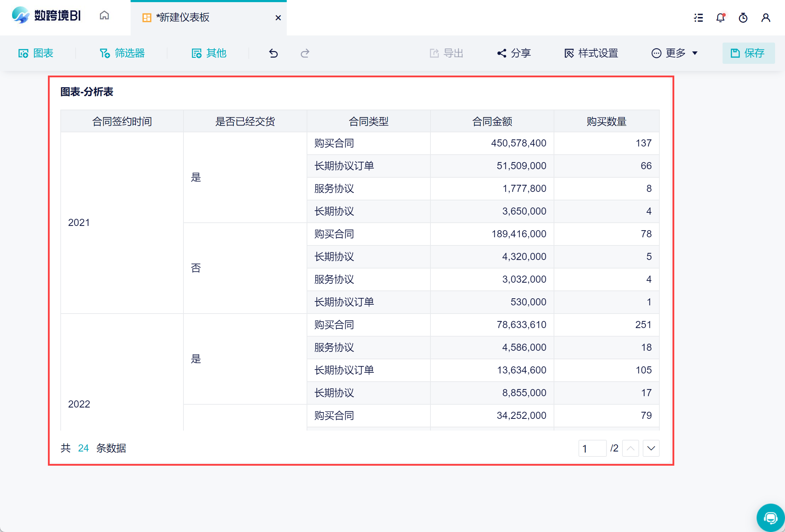Click the redo arrow
Screen dimensions: 785x532
(x=305, y=53)
